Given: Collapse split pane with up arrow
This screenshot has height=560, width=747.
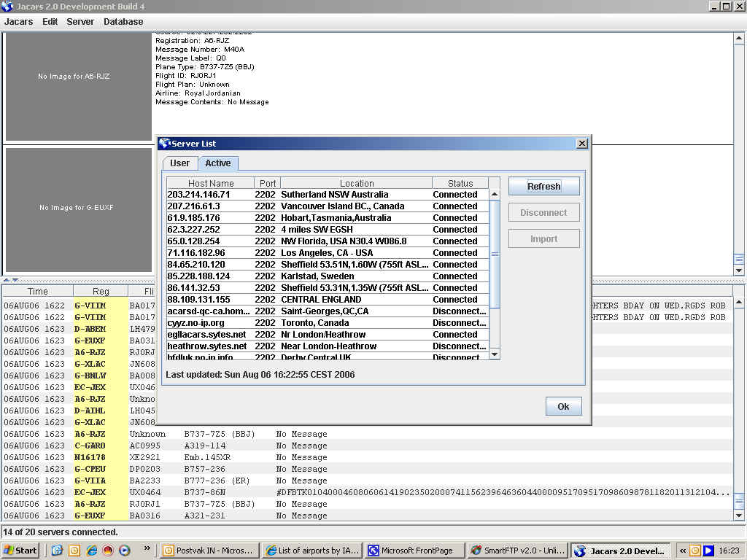Looking at the screenshot, I should (7, 280).
